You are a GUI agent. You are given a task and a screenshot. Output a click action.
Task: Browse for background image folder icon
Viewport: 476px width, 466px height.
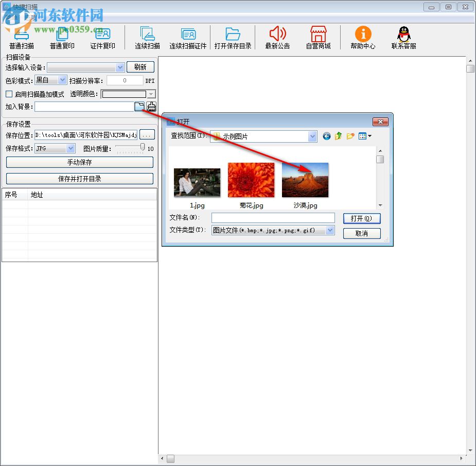pyautogui.click(x=139, y=106)
